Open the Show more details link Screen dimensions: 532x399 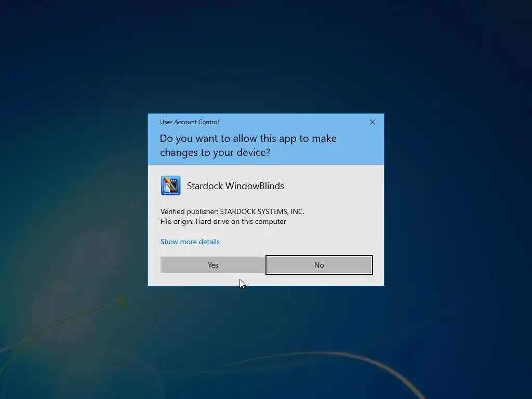(x=190, y=242)
